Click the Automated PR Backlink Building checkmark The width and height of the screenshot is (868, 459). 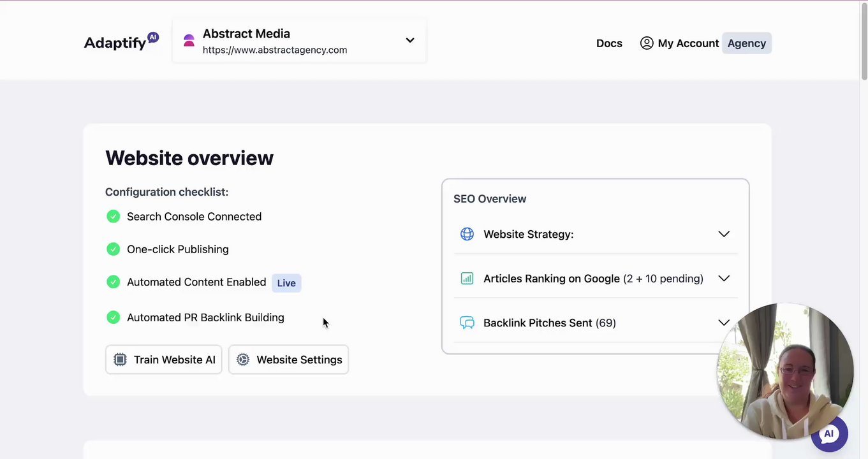tap(113, 317)
